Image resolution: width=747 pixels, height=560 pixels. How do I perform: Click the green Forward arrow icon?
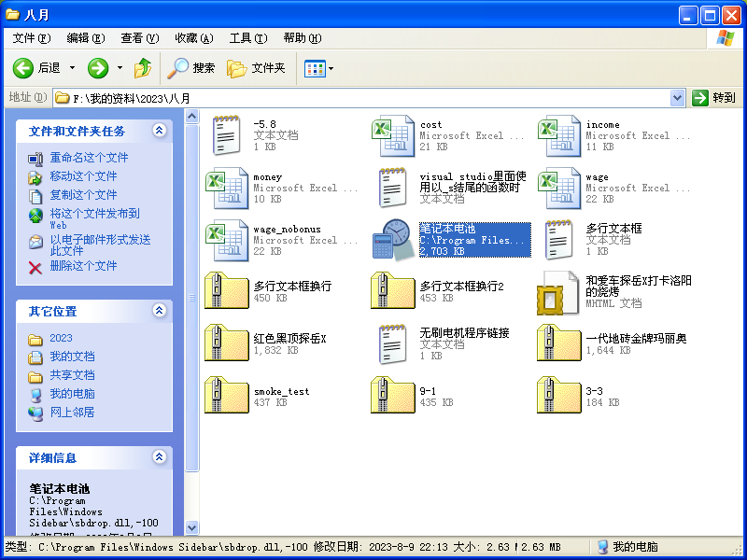98,68
